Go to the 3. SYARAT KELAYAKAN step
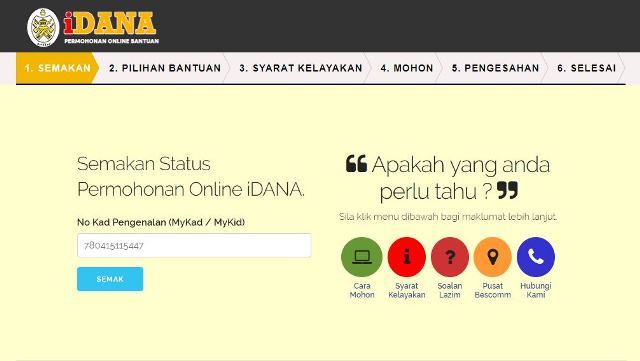This screenshot has width=640, height=361. coord(301,68)
